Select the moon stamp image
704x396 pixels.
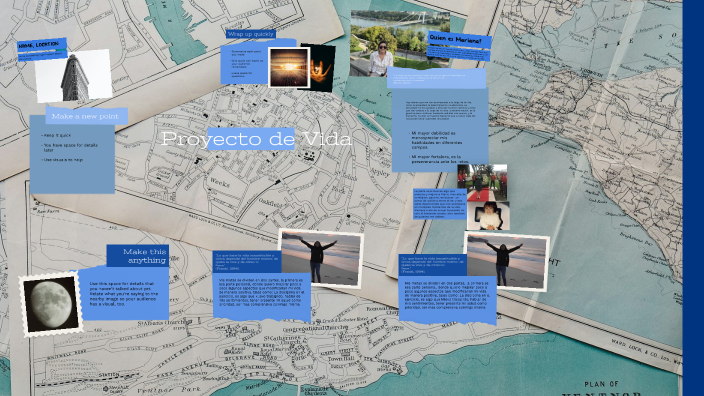click(x=51, y=304)
